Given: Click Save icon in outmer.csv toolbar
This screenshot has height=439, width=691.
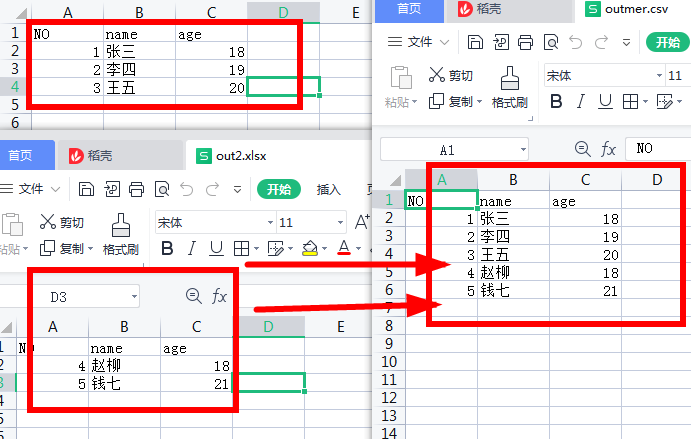Looking at the screenshot, I should (475, 42).
